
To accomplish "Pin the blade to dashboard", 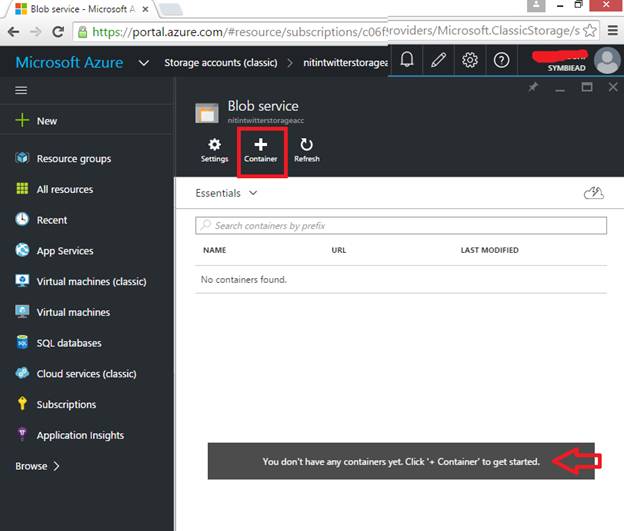I will [533, 87].
